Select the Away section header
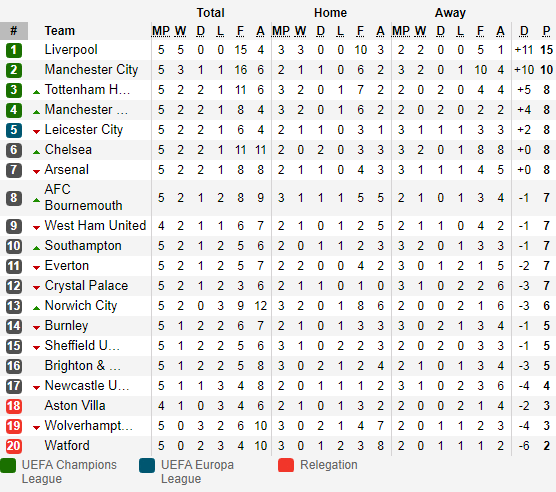The width and height of the screenshot is (556, 492). pyautogui.click(x=450, y=13)
